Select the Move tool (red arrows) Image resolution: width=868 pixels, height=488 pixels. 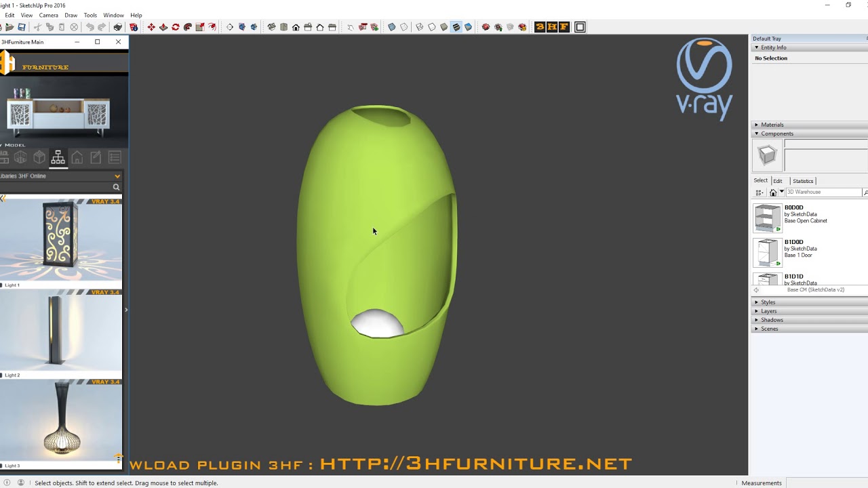(x=151, y=27)
